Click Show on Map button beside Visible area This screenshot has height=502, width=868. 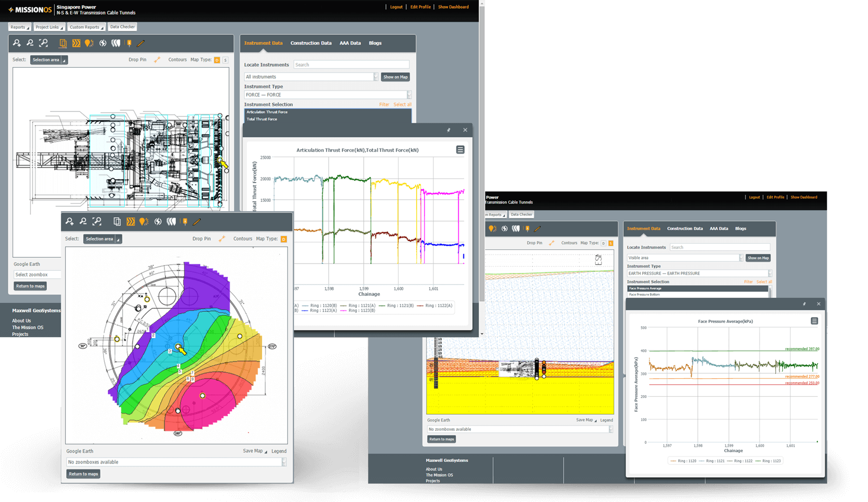pyautogui.click(x=758, y=258)
